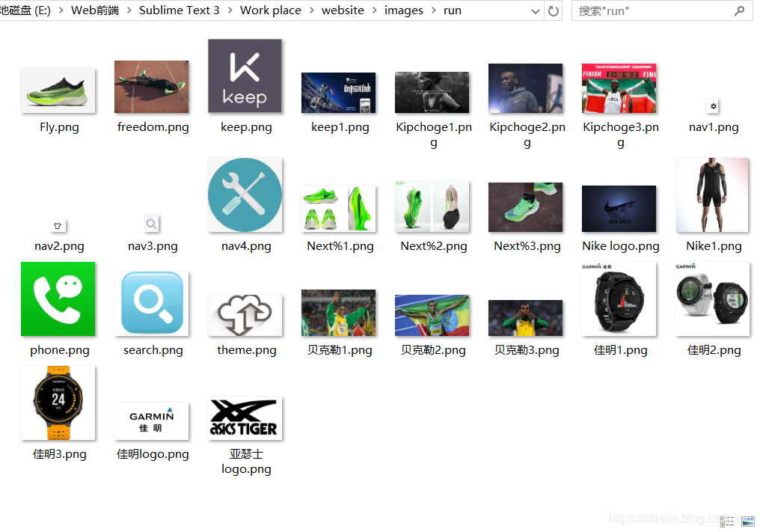Select the blue search.png icon
Image resolution: width=760 pixels, height=532 pixels.
pos(151,304)
